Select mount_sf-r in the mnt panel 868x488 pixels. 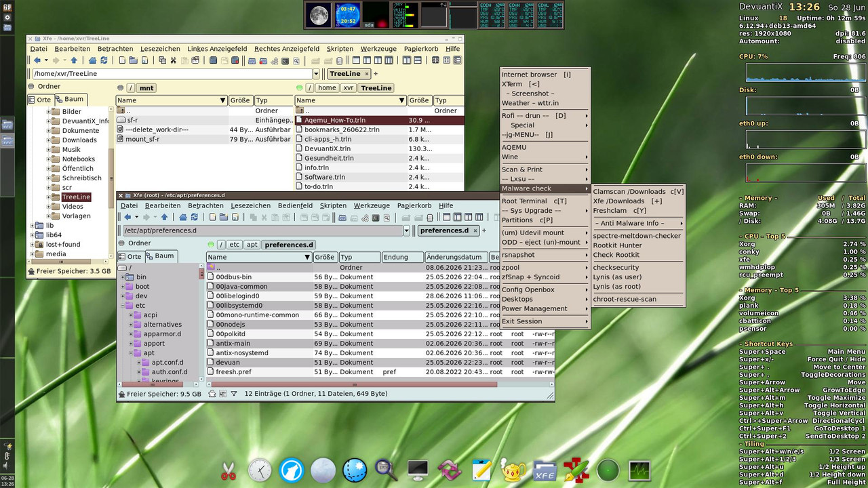click(x=205, y=139)
